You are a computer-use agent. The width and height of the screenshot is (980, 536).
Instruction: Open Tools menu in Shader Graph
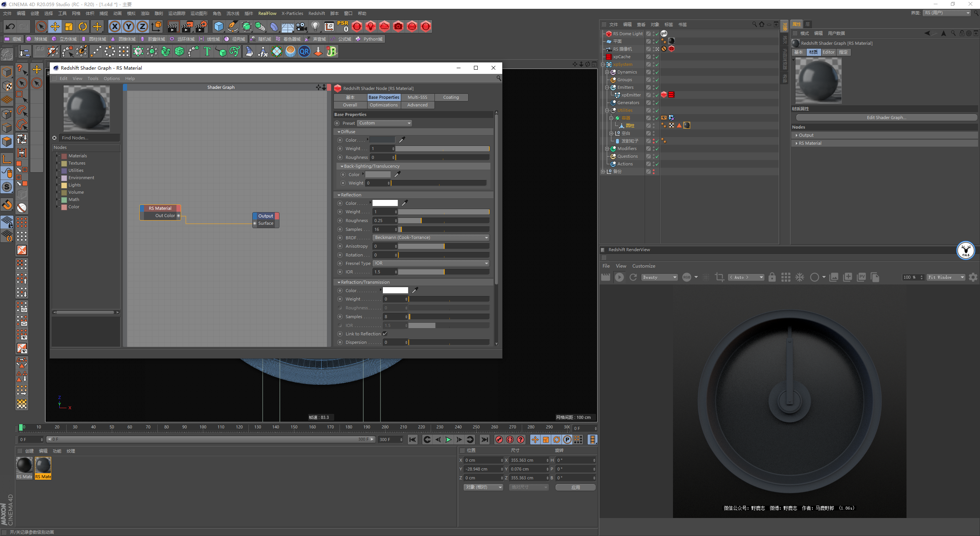pyautogui.click(x=93, y=78)
